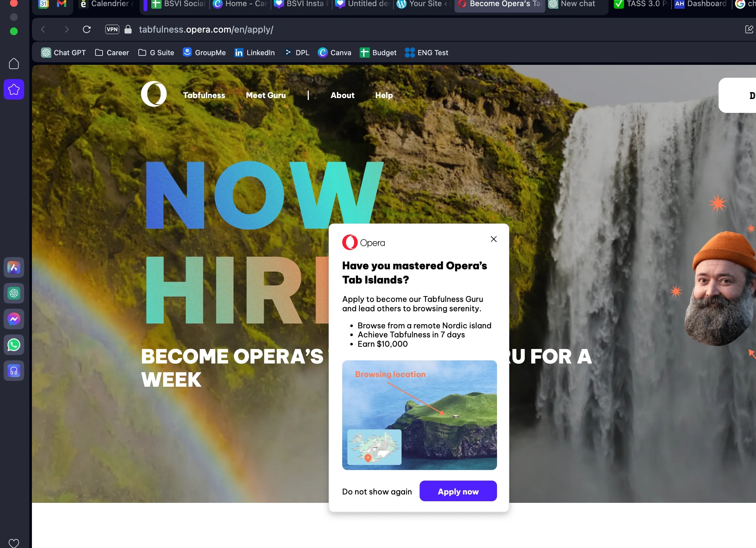756x548 pixels.
Task: Open the Meet Guru menu item
Action: 266,95
